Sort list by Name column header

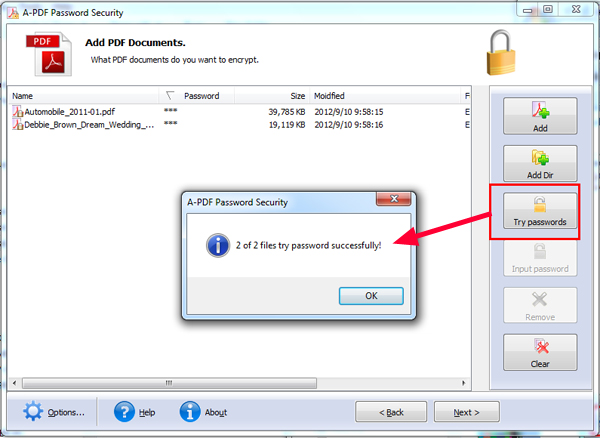pyautogui.click(x=84, y=96)
